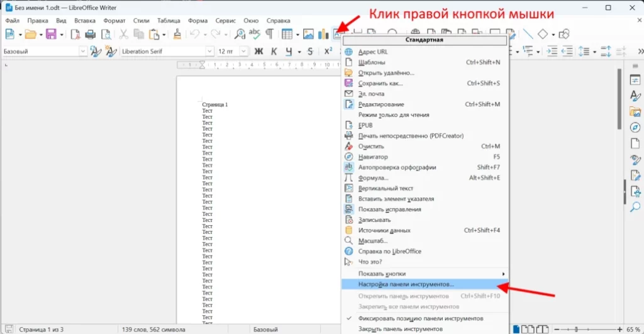Toggle 'Записывать' changes menu entry
644x334 pixels.
[425, 220]
